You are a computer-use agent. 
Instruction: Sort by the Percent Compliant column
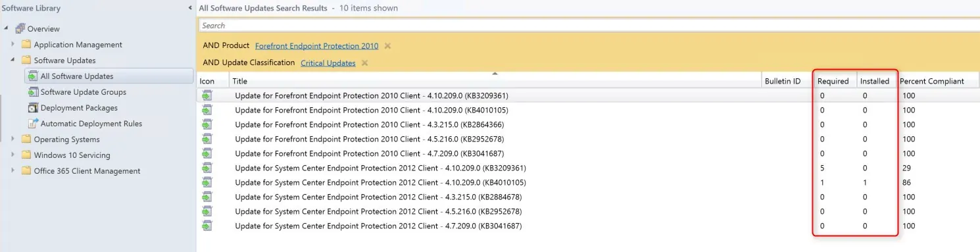point(931,81)
